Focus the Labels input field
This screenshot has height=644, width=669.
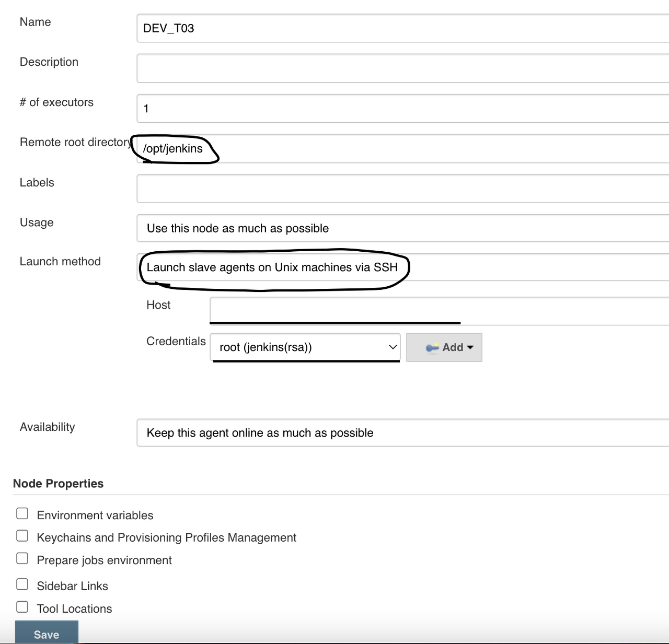pos(403,189)
